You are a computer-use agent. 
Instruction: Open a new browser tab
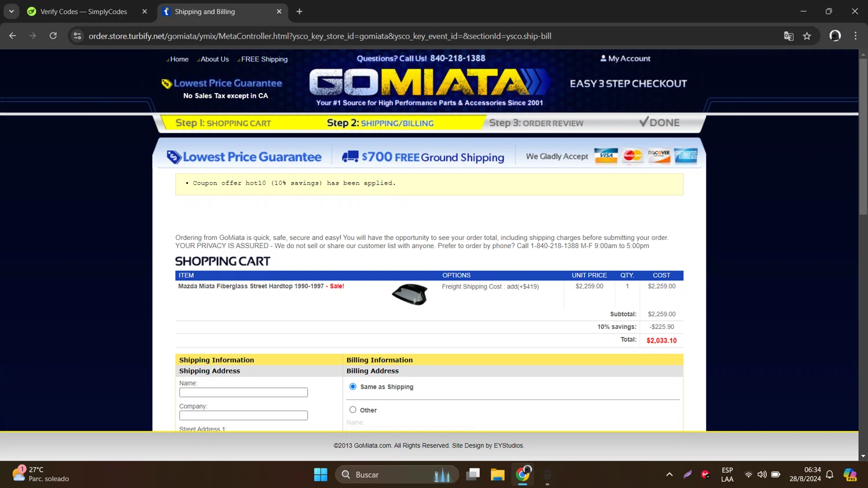pos(299,12)
